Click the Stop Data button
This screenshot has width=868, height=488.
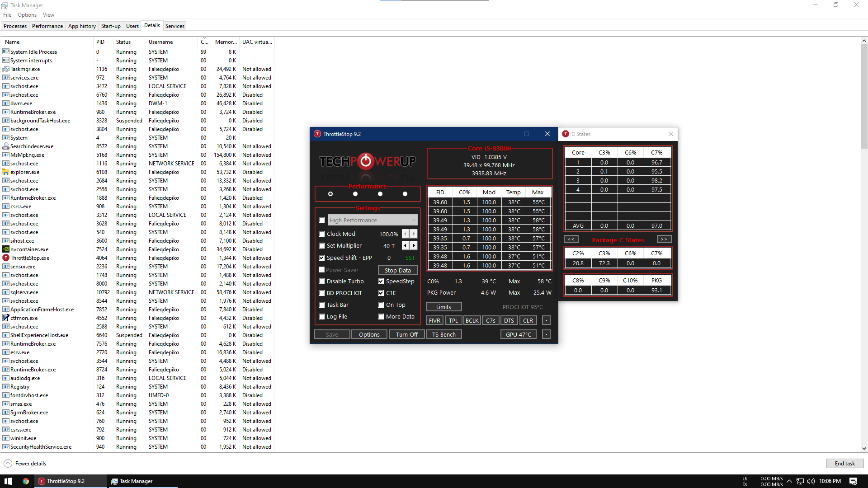(398, 270)
